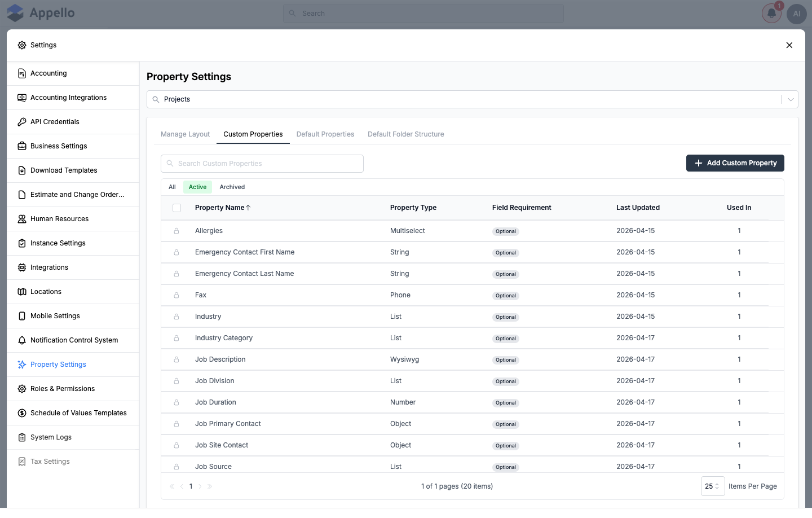The image size is (812, 518).
Task: Click the Appello logo
Action: (41, 13)
